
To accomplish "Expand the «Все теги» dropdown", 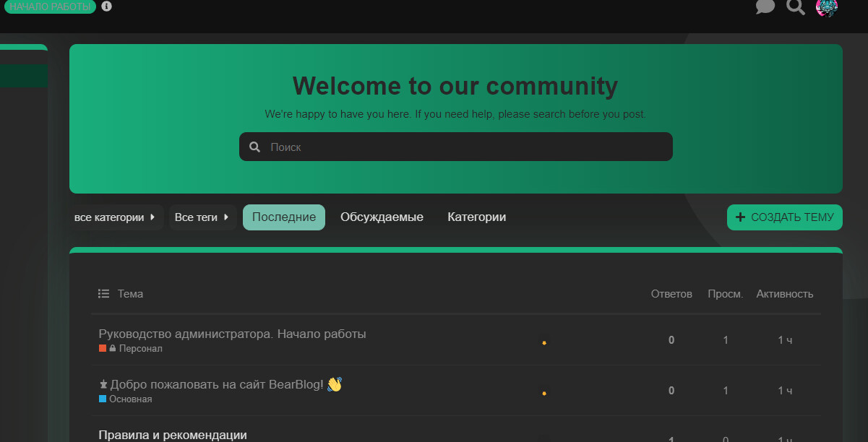I will (x=202, y=217).
